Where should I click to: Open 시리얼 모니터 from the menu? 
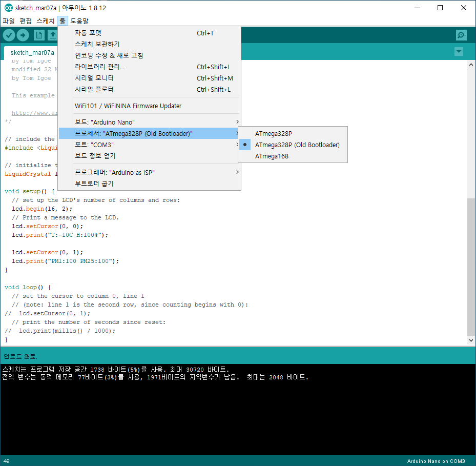tap(149, 78)
